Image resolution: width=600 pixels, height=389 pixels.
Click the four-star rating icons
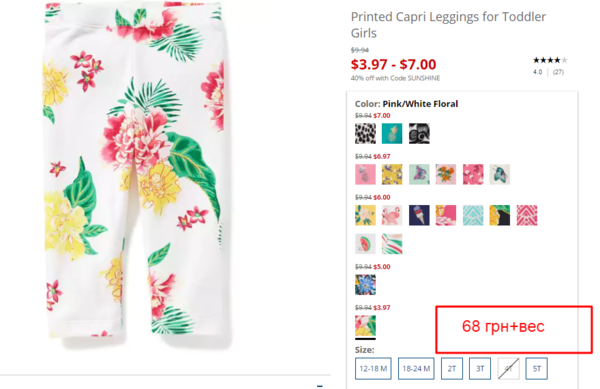550,60
